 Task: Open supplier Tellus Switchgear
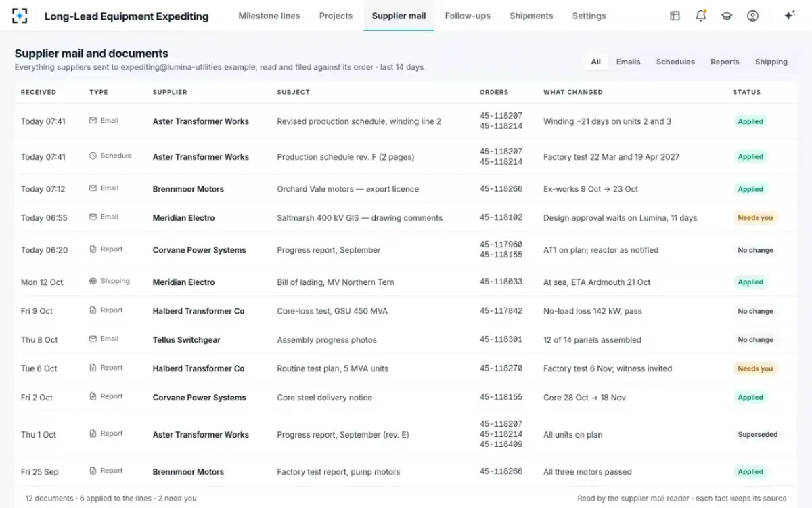coord(187,340)
